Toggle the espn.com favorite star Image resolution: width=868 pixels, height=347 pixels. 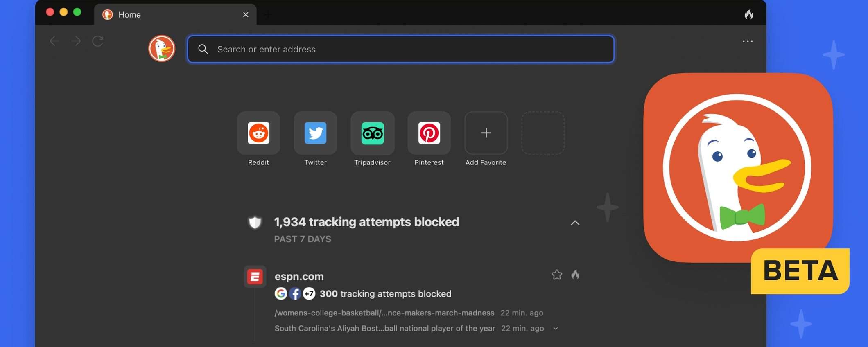point(556,275)
